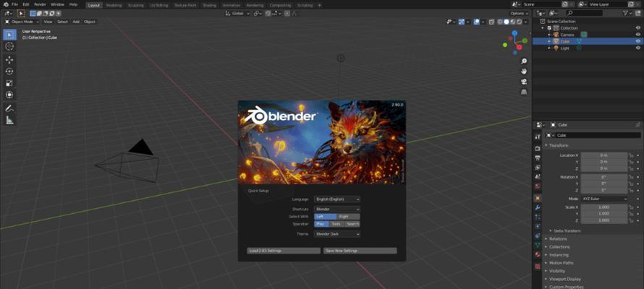
Task: Open the File menu
Action: (14, 4)
